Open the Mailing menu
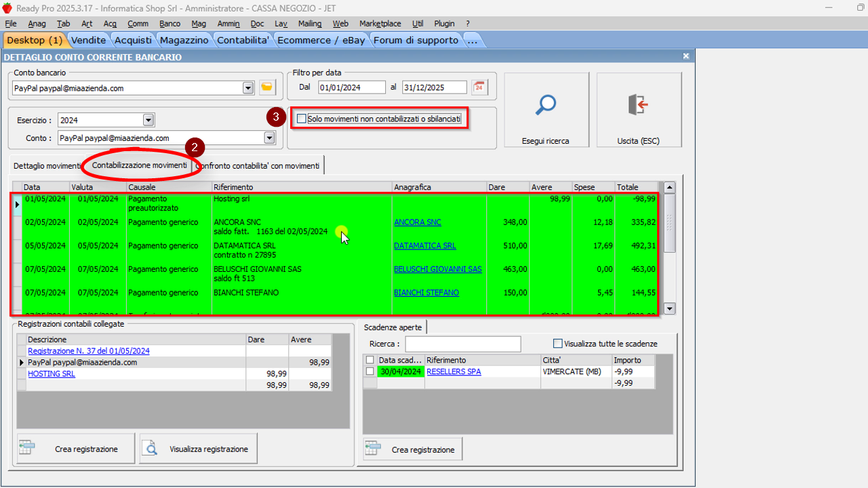Screen dimensions: 868x488 pos(310,23)
